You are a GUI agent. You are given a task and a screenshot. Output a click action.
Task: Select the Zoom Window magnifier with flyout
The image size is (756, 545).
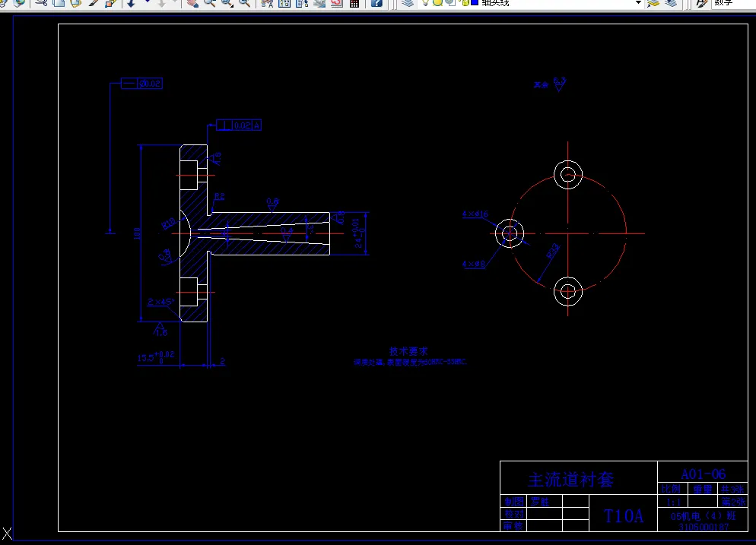[x=227, y=3]
